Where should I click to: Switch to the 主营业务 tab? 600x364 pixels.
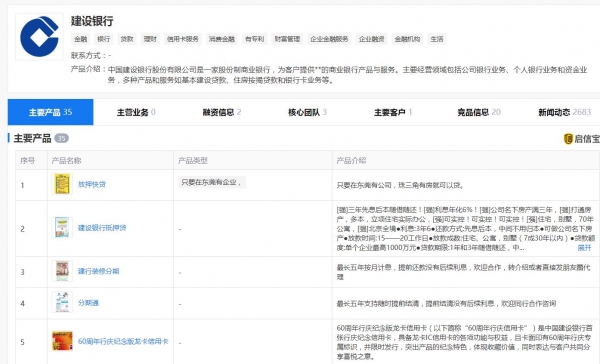click(x=136, y=112)
